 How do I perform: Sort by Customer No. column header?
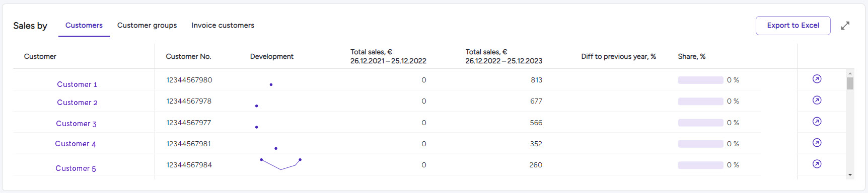(x=188, y=56)
